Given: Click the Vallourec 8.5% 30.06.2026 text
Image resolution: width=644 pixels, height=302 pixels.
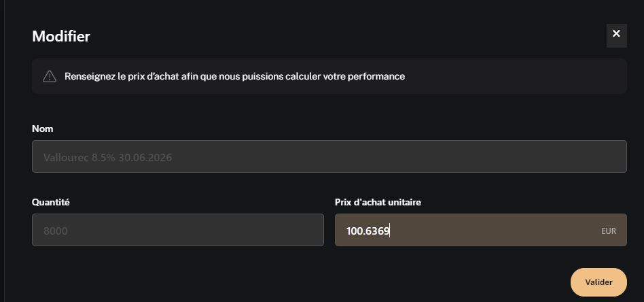Looking at the screenshot, I should [107, 158].
